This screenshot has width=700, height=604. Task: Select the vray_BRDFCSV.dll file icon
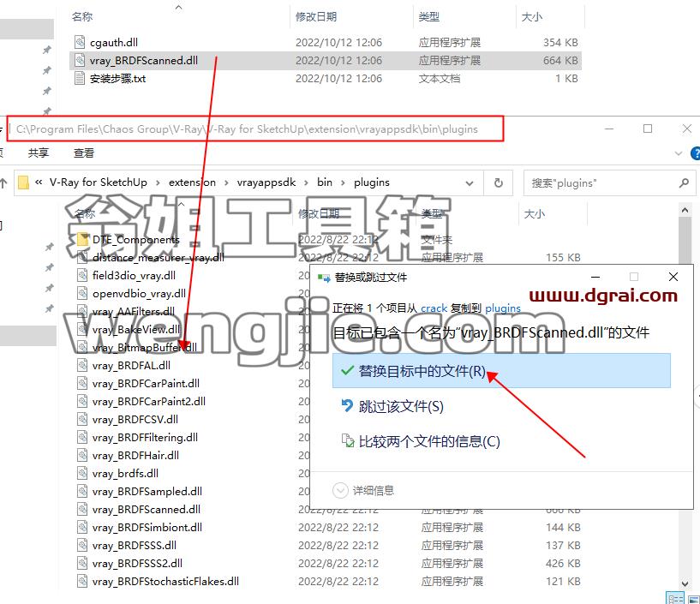click(82, 419)
